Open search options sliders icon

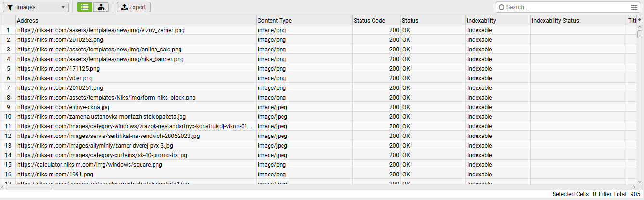(634, 7)
